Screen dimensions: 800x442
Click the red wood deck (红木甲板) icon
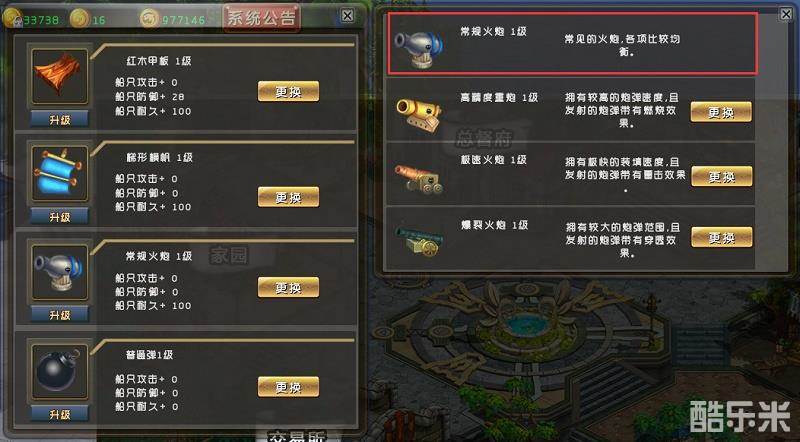59,76
